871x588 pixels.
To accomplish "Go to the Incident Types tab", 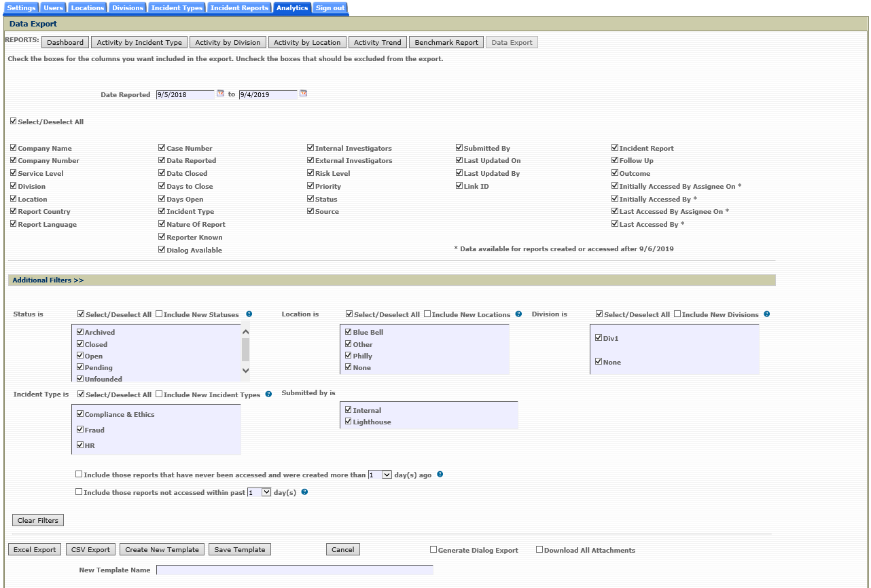I will 177,8.
